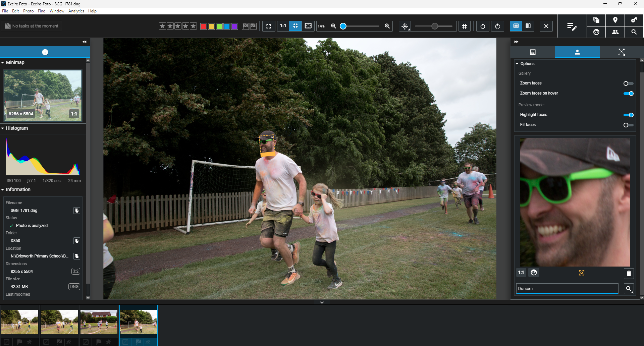The image size is (644, 346).
Task: Click the zoom-in magnifier icon
Action: click(x=387, y=26)
